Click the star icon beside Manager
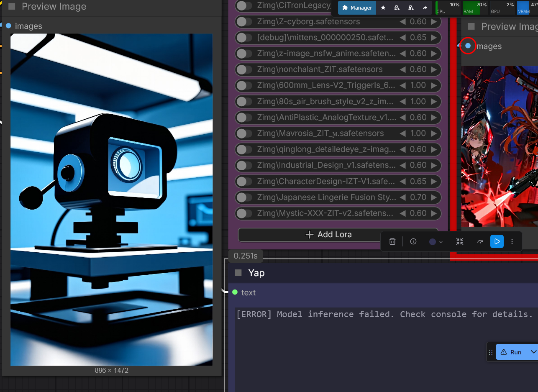The height and width of the screenshot is (392, 538). (x=383, y=8)
